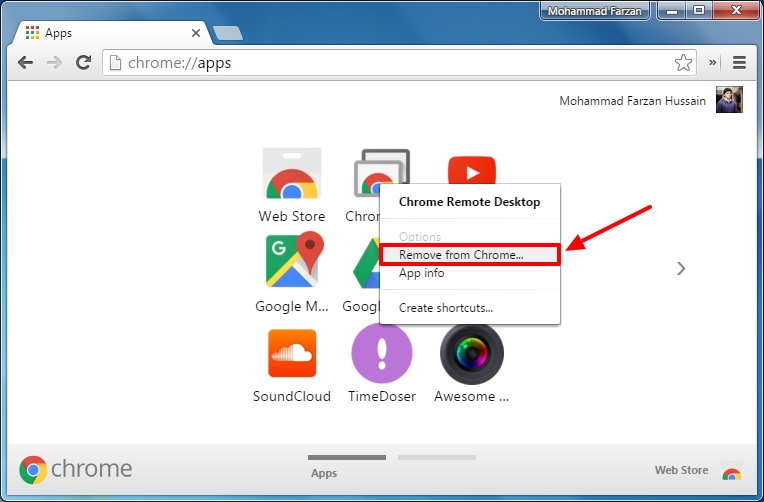Screen dimensions: 764x502
Task: Click the forward navigation arrow
Action: point(54,62)
